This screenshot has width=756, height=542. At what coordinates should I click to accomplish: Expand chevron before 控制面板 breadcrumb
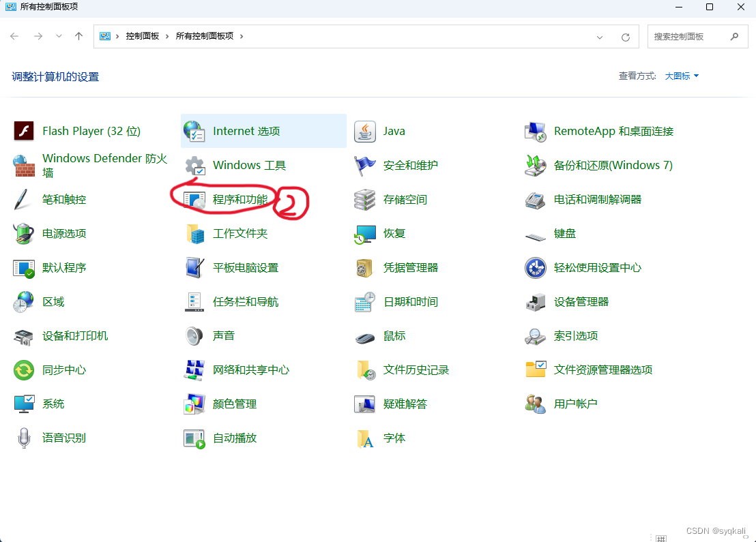(x=117, y=36)
